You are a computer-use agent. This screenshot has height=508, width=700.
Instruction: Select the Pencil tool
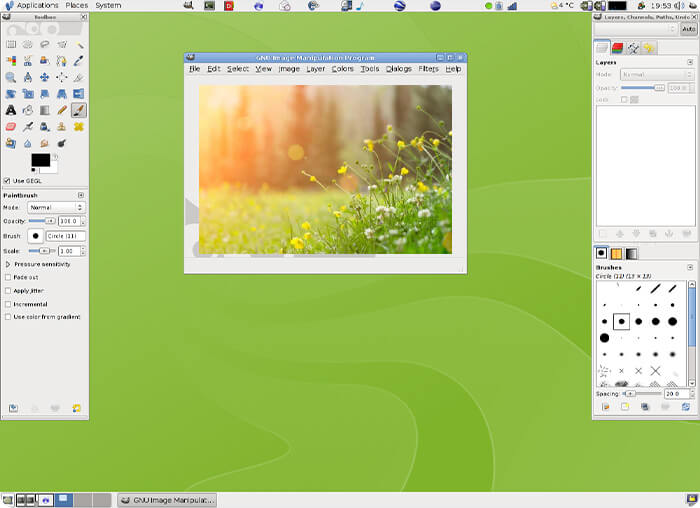(62, 110)
